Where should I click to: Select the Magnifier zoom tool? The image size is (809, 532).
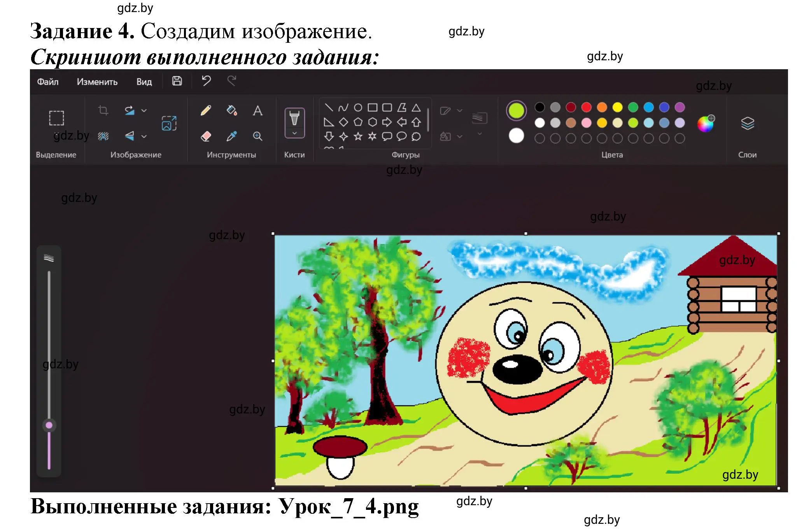coord(257,136)
